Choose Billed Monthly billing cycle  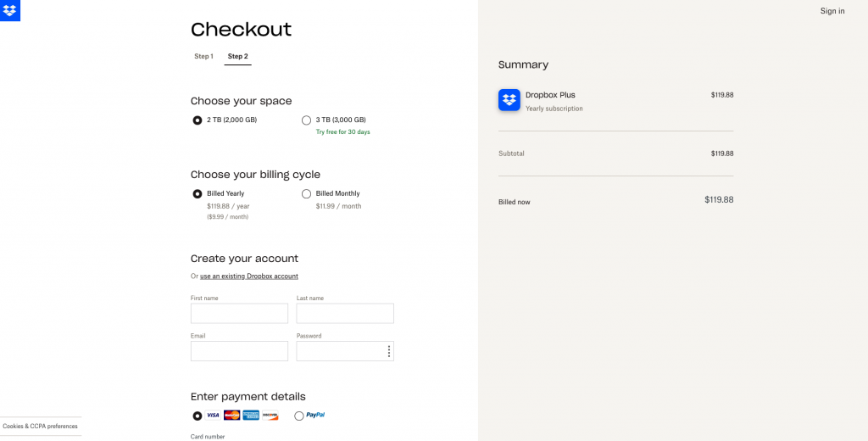click(307, 194)
